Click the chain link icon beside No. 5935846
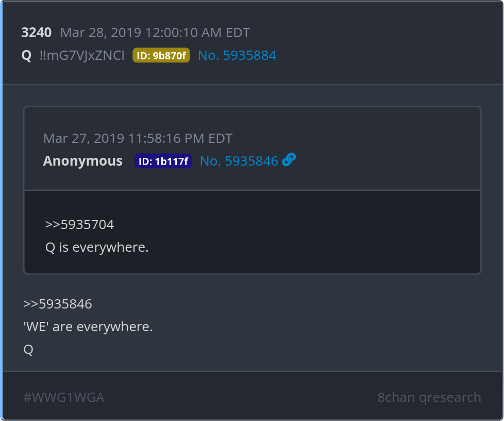The width and height of the screenshot is (504, 421). (289, 160)
